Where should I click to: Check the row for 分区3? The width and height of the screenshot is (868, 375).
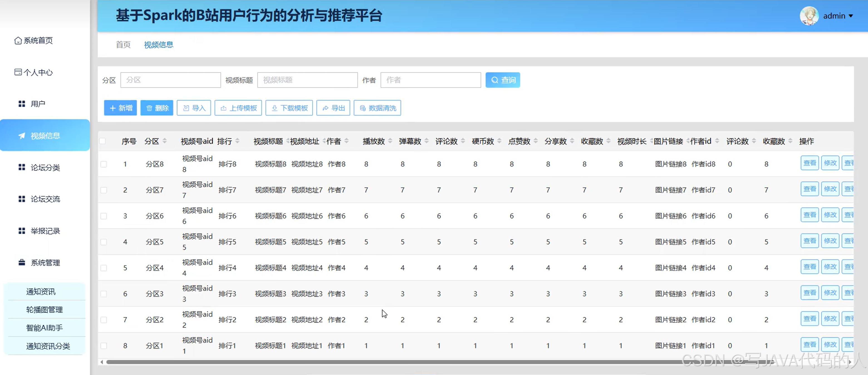[x=104, y=294]
